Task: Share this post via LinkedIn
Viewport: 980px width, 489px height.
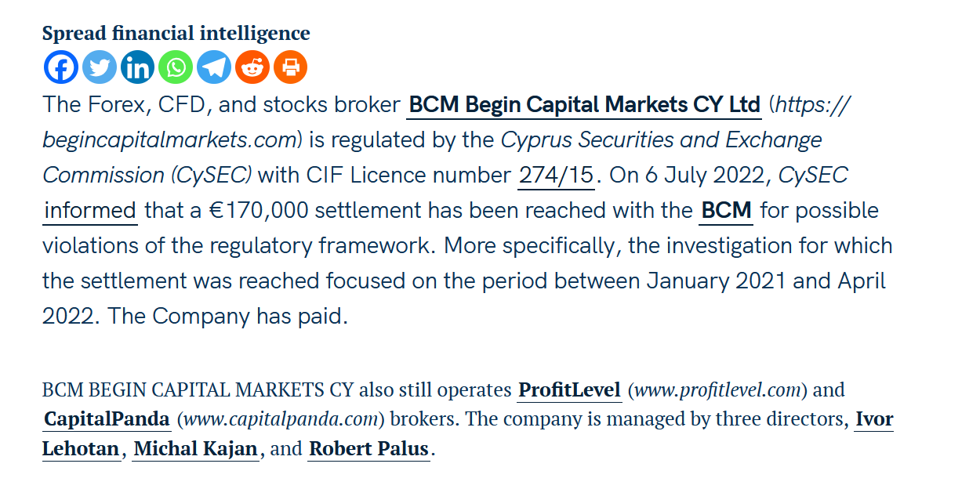Action: coord(137,67)
